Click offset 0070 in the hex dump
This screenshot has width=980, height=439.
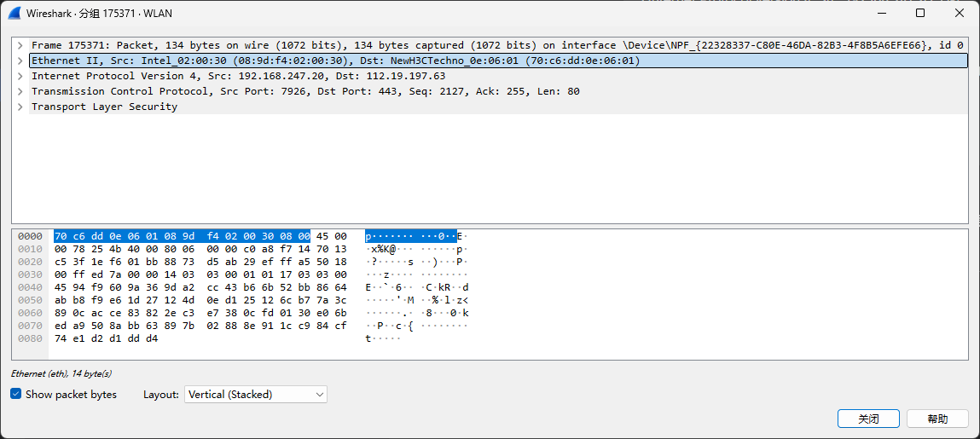(x=29, y=326)
